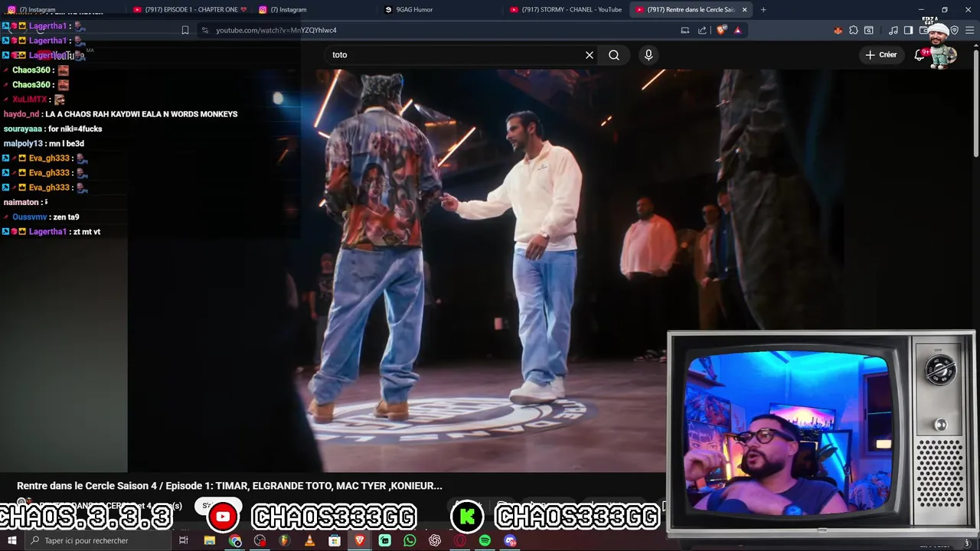Open Spotify from the taskbar
Viewport: 980px width, 551px height.
[485, 540]
